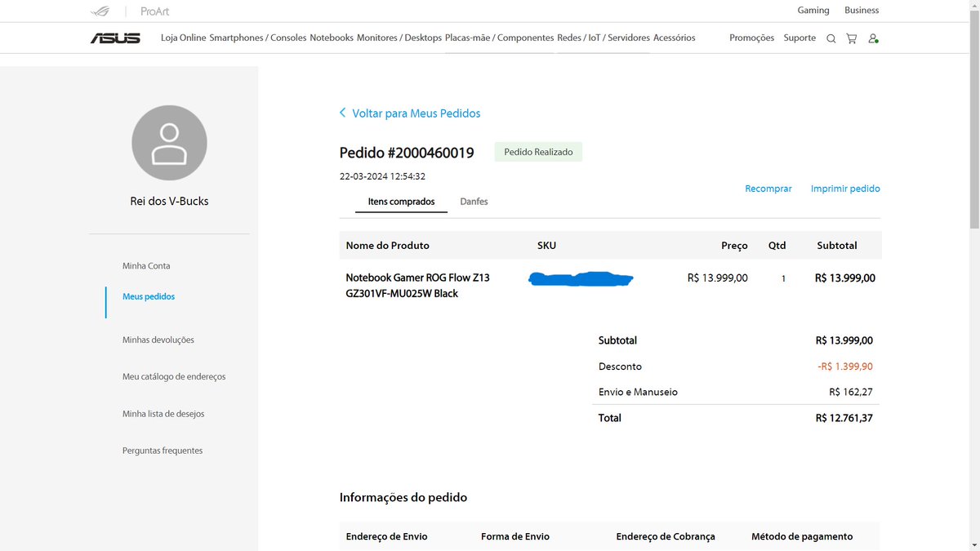
Task: Click the back chevron beside Voltar para Meus Pedidos
Action: coord(342,113)
